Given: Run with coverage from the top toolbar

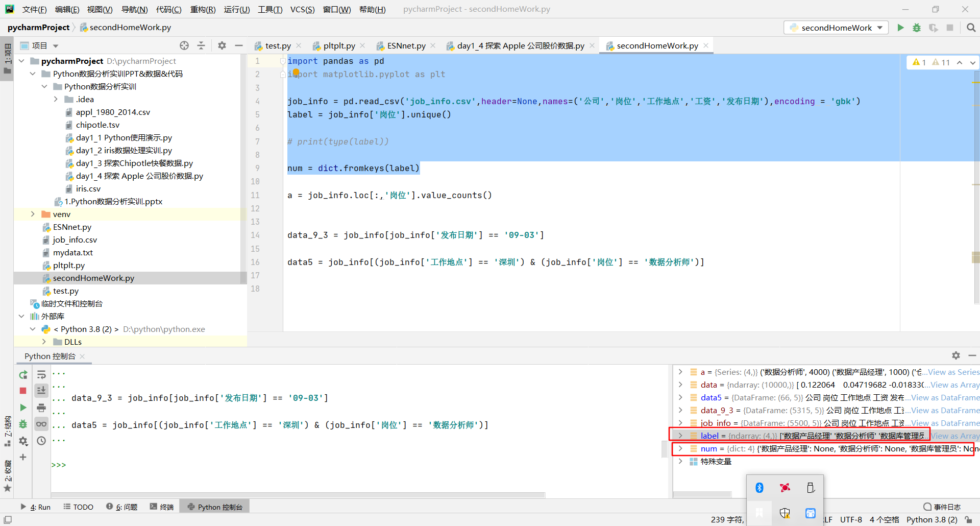Looking at the screenshot, I should click(x=933, y=28).
